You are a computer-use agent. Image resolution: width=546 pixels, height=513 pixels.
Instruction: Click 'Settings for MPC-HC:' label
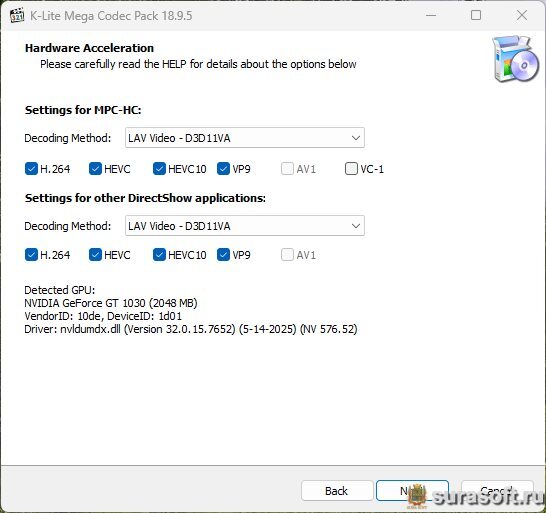83,110
